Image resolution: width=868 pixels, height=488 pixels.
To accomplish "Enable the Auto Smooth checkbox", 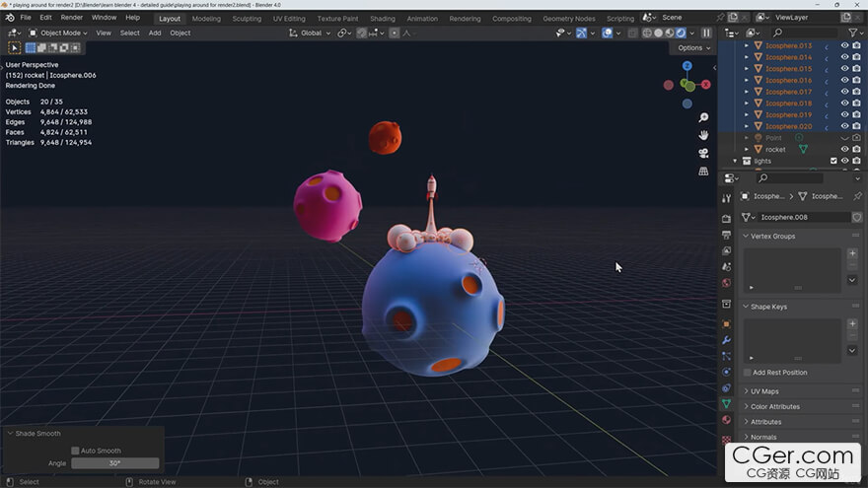I will click(75, 451).
